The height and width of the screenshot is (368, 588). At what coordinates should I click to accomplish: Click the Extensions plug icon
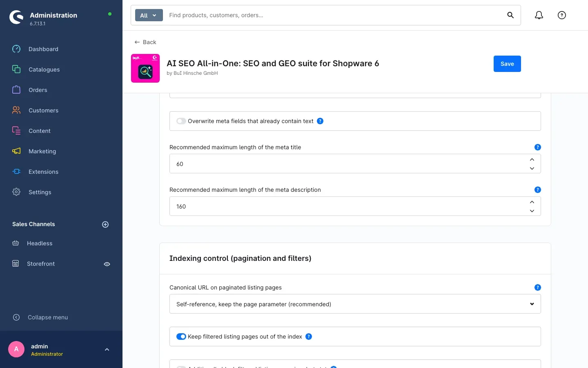tap(16, 172)
